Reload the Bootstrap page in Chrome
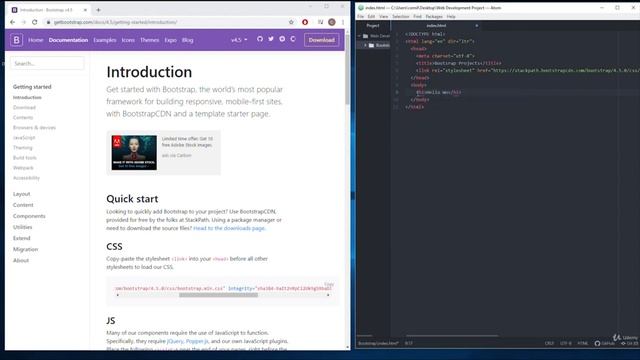This screenshot has width=640, height=360. point(35,22)
